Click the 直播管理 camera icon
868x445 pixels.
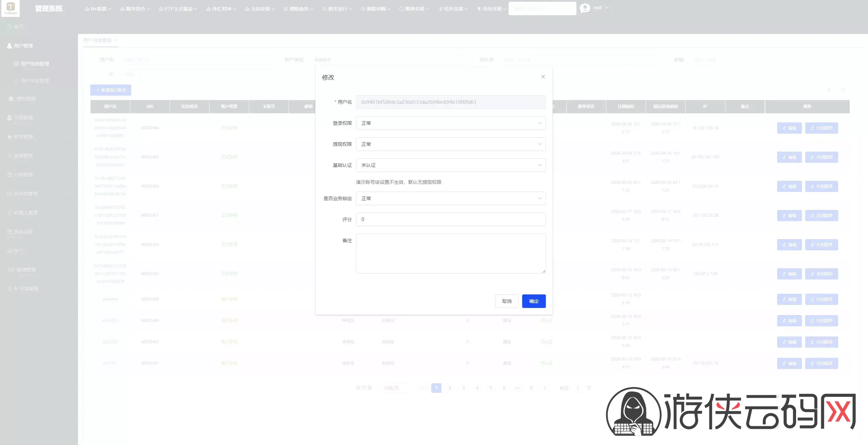tap(11, 270)
